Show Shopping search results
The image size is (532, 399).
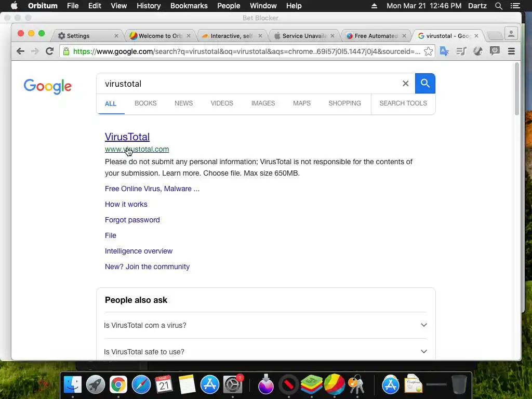(x=344, y=103)
